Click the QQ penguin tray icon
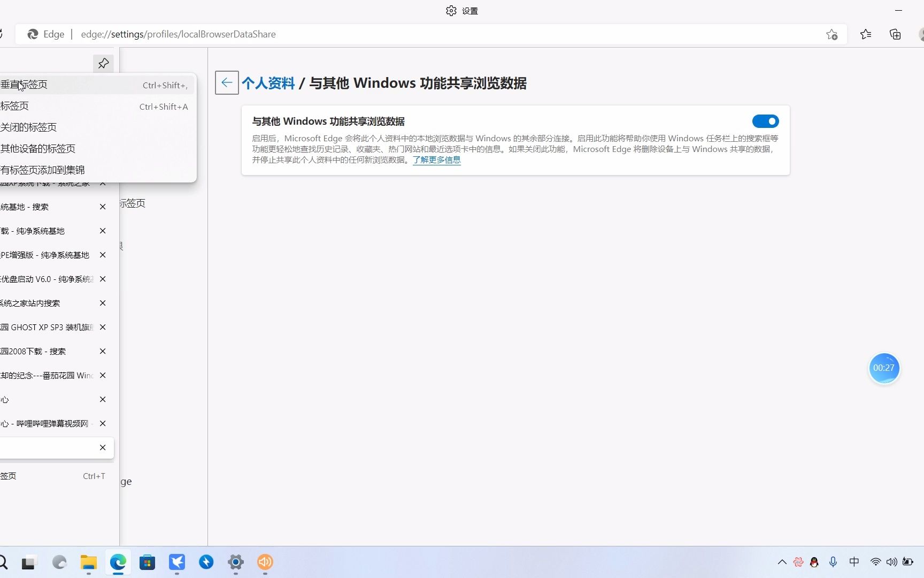924x578 pixels. (x=814, y=562)
